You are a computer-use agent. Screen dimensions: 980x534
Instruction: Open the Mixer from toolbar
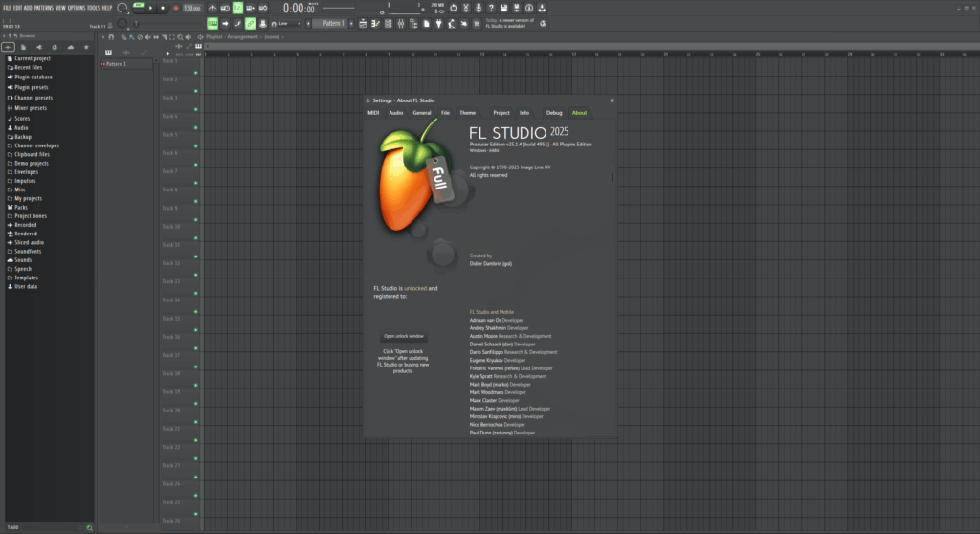coord(401,23)
